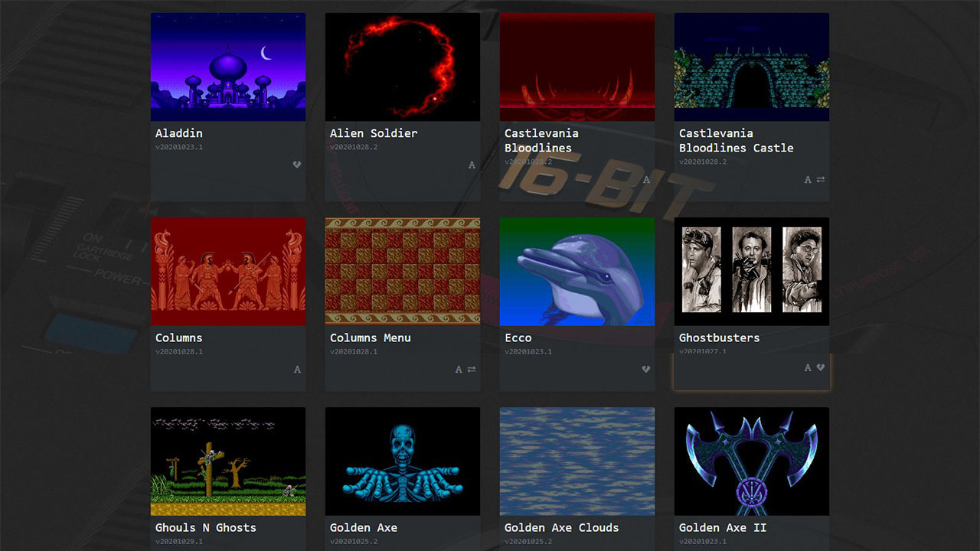This screenshot has width=980, height=551.
Task: Click version text under Castlevania Bloodlines Castle
Action: pos(703,162)
